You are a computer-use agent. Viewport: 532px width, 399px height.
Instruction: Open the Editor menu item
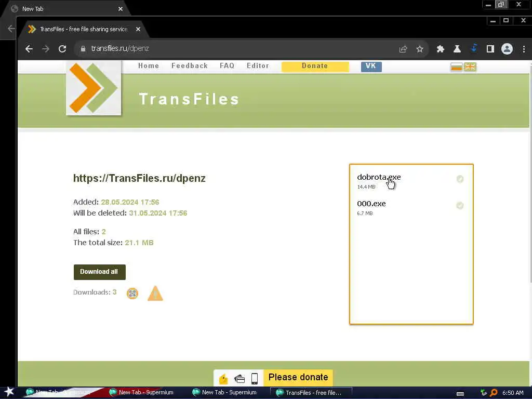258,66
